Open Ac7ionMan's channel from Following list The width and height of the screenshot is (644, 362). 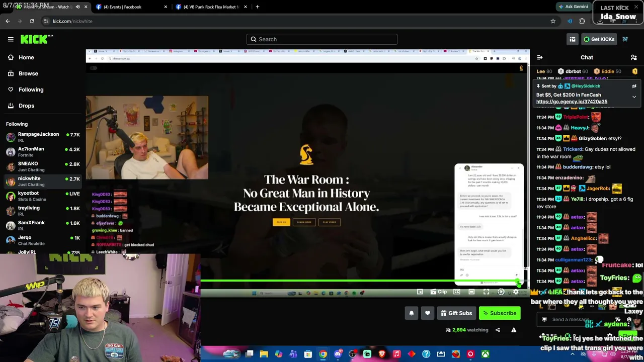pyautogui.click(x=42, y=152)
